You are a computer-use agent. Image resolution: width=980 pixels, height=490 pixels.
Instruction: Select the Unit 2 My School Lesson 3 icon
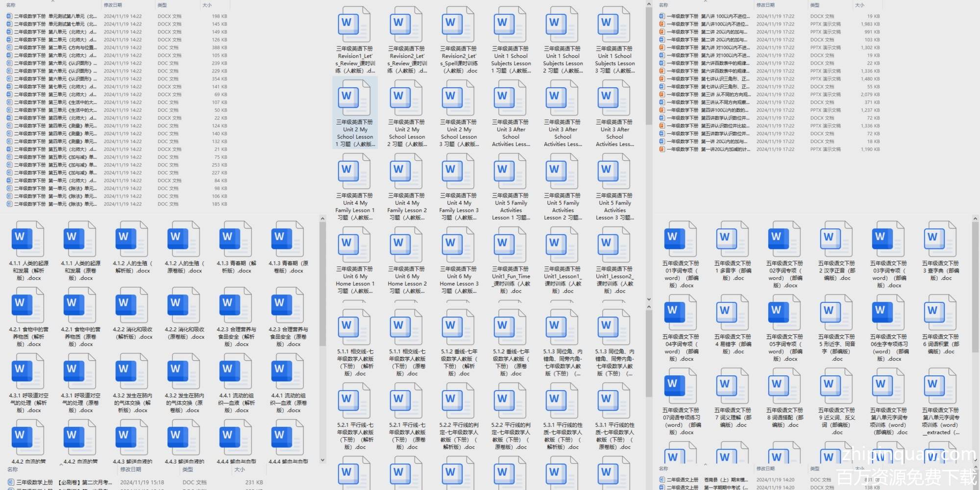coord(458,98)
